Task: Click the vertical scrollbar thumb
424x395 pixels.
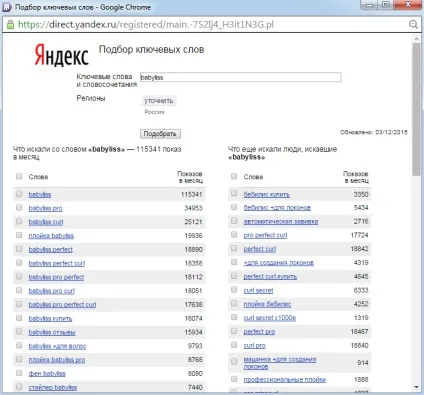Action: 416,109
